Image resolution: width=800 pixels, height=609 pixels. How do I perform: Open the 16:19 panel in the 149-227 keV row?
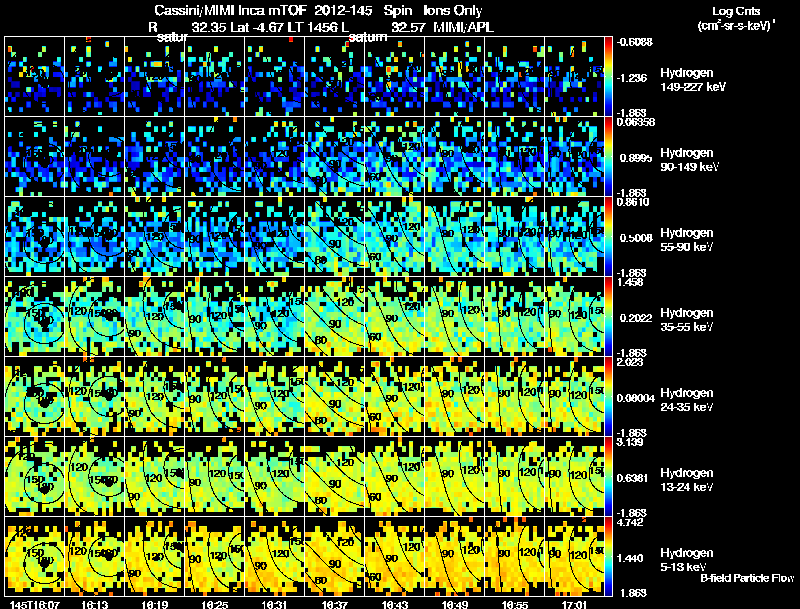tap(155, 76)
